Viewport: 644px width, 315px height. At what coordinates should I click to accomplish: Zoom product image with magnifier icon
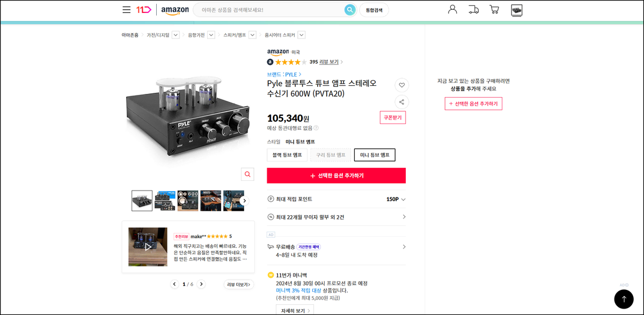click(x=247, y=174)
